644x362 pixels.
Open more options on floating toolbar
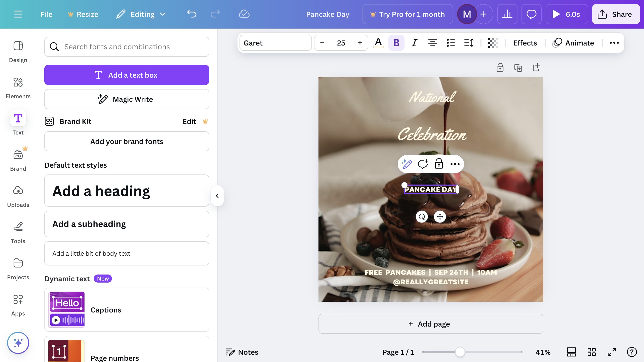point(455,164)
